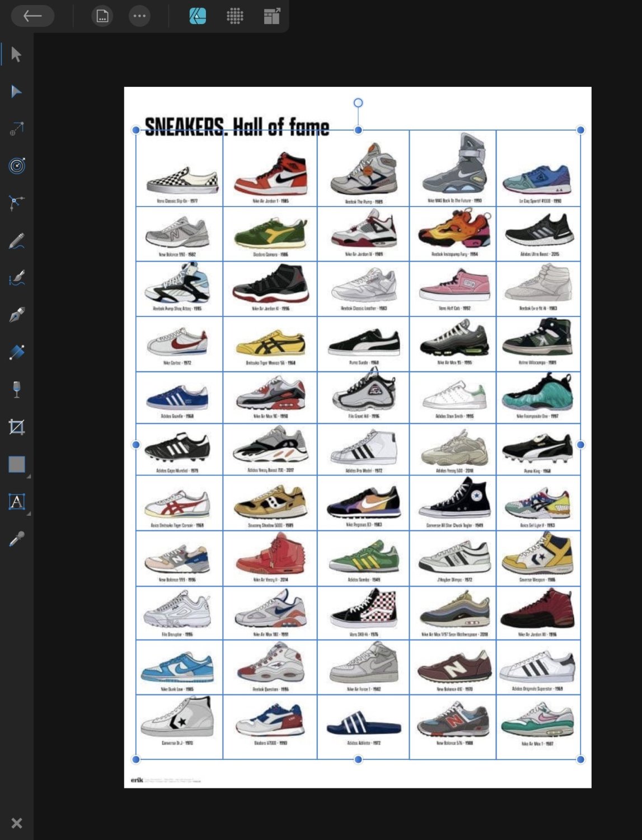Go back with the left arrow button
642x840 pixels.
pos(32,16)
